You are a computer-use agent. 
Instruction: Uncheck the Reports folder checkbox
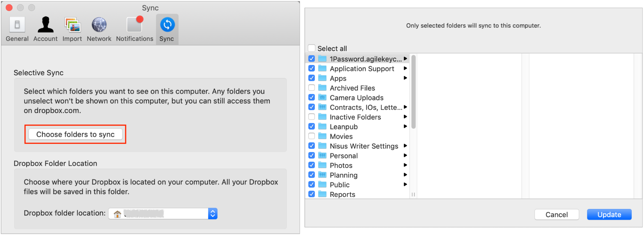click(x=311, y=194)
